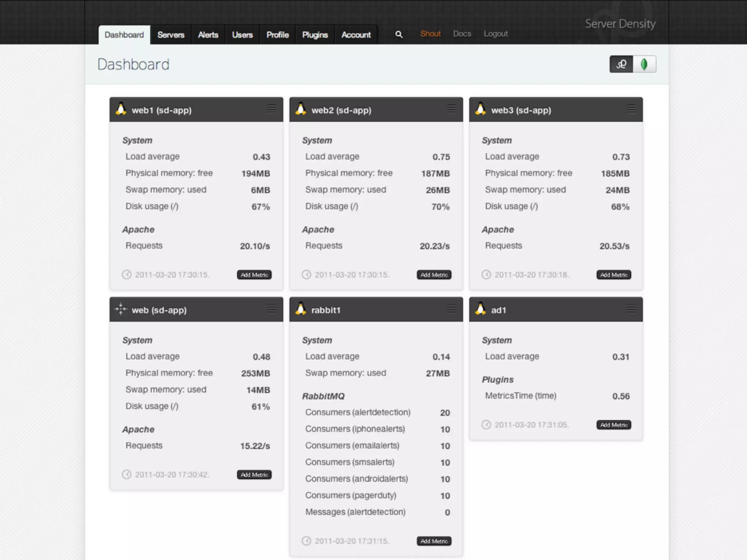Switch to MongoDB leaf view toggle
Viewport: 747px width, 560px height.
[x=644, y=64]
